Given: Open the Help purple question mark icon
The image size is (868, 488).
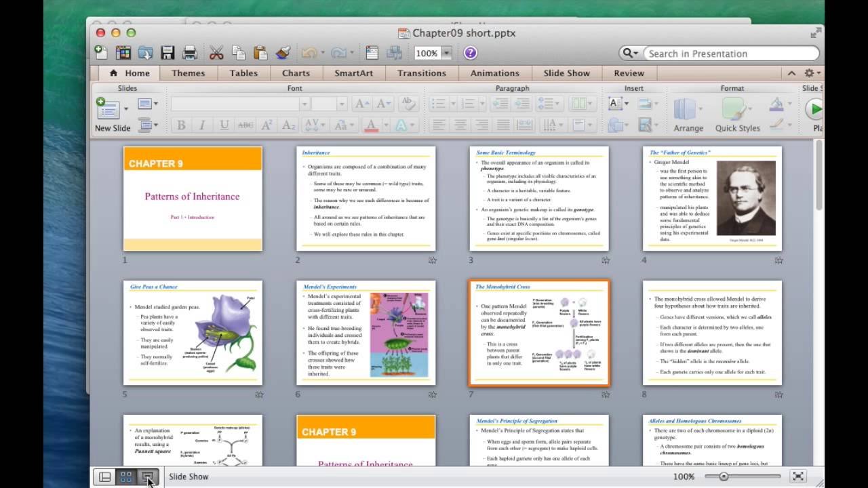Looking at the screenshot, I should pyautogui.click(x=470, y=53).
